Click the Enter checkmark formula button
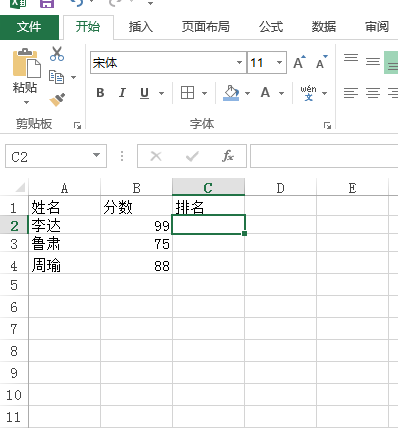Viewport: 398px width, 428px height. pyautogui.click(x=192, y=156)
